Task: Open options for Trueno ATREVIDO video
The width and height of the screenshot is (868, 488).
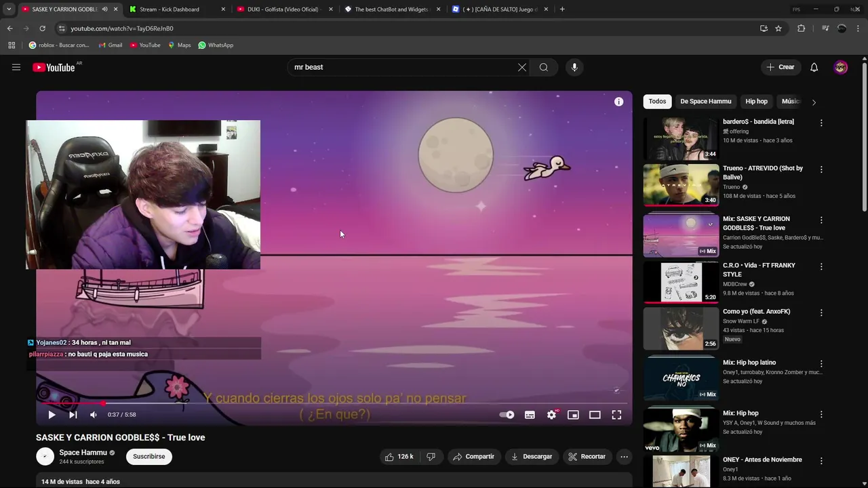Action: point(821,169)
